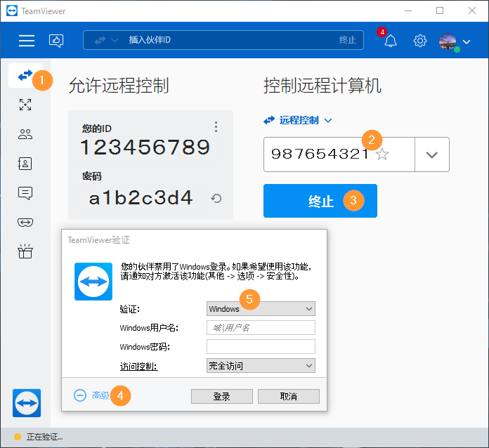
Task: Expand the 远程控制 mode dropdown
Action: click(298, 120)
